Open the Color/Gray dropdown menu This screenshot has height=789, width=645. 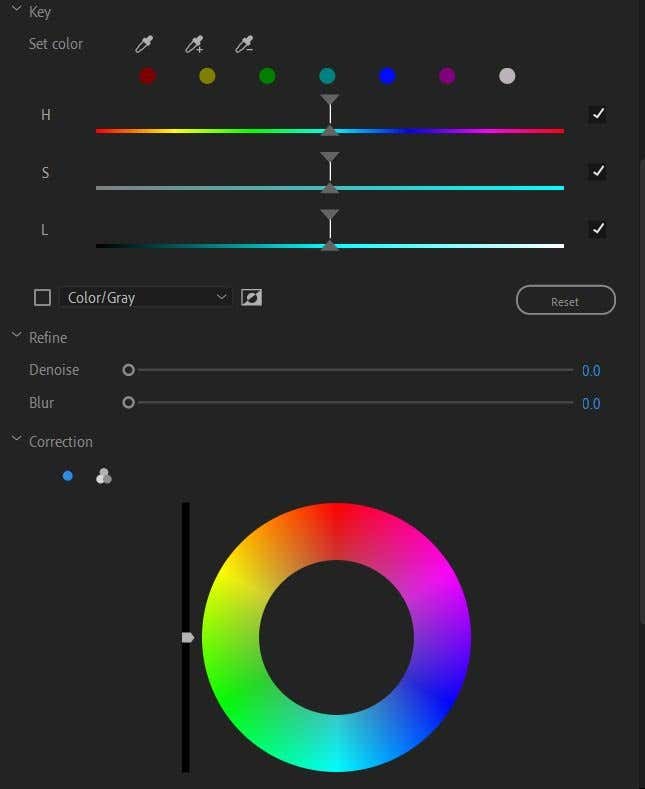[x=146, y=297]
